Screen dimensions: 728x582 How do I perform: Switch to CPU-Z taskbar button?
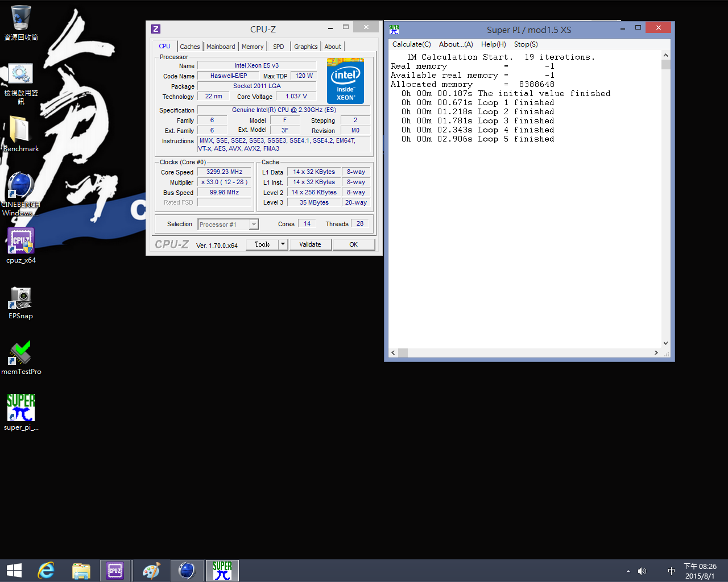(x=115, y=571)
